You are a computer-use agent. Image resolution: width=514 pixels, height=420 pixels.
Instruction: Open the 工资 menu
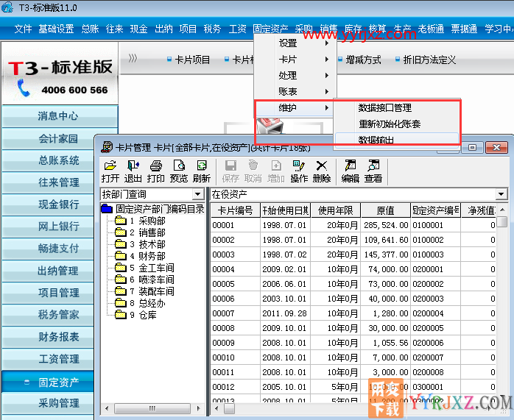point(237,29)
